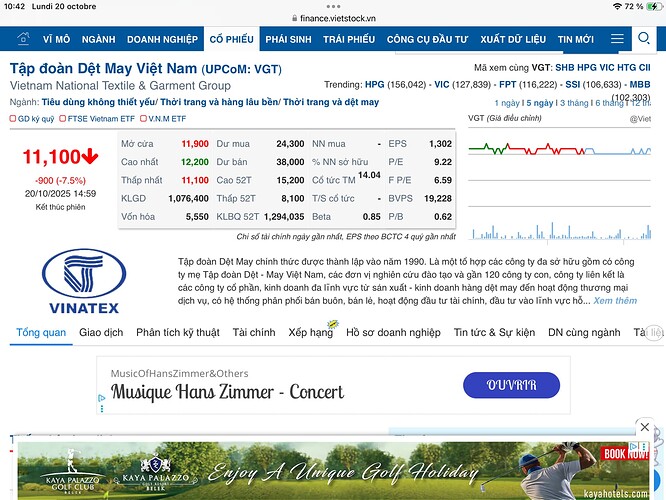Toggle the GD ký quỹ checkbox

click(x=13, y=119)
